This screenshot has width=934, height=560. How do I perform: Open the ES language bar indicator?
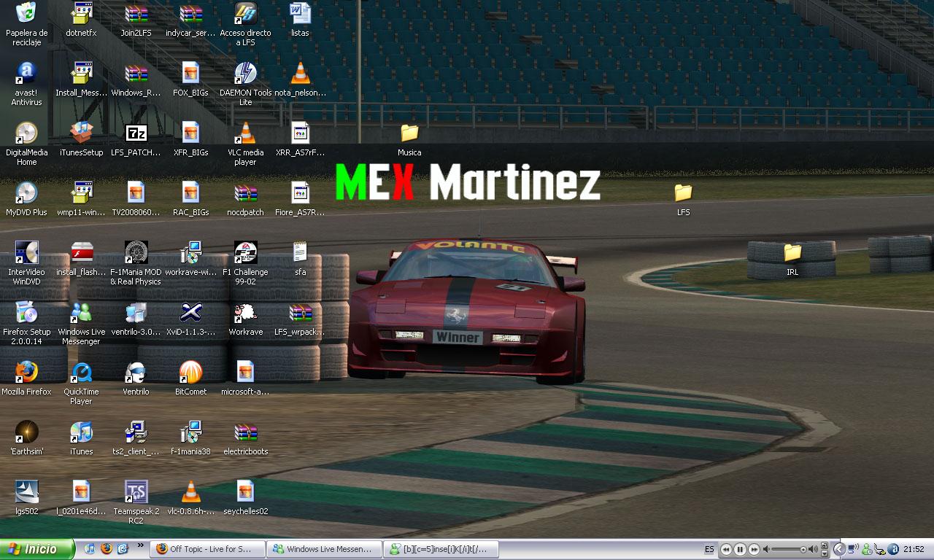click(x=709, y=549)
